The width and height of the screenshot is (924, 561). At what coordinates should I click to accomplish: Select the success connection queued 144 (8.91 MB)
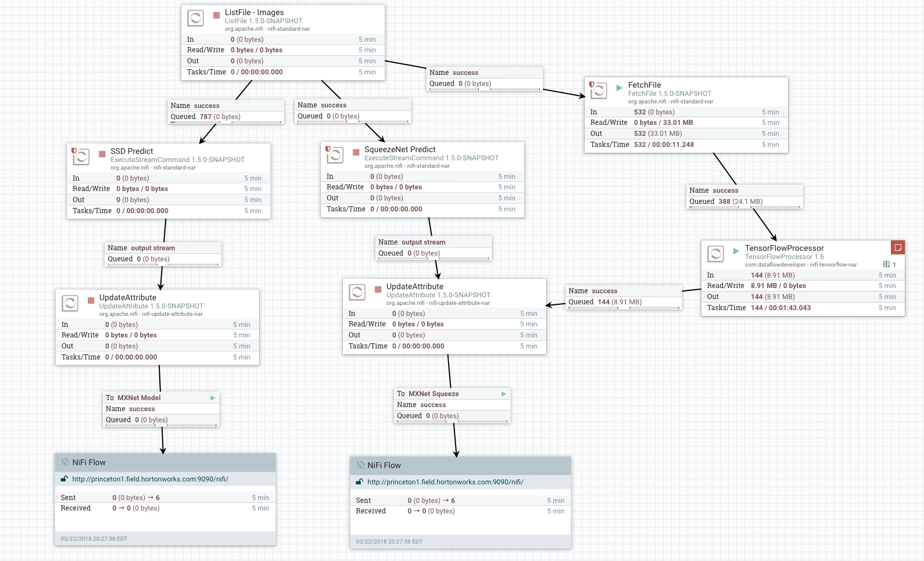pyautogui.click(x=624, y=296)
